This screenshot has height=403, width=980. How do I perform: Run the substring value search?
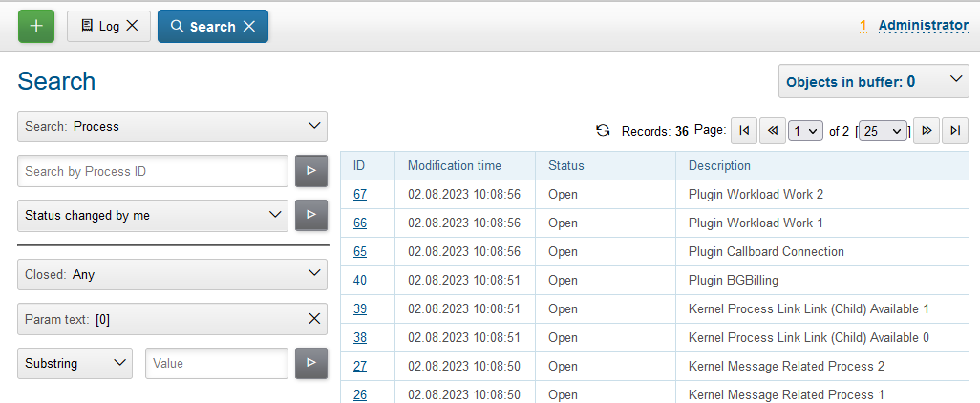310,363
